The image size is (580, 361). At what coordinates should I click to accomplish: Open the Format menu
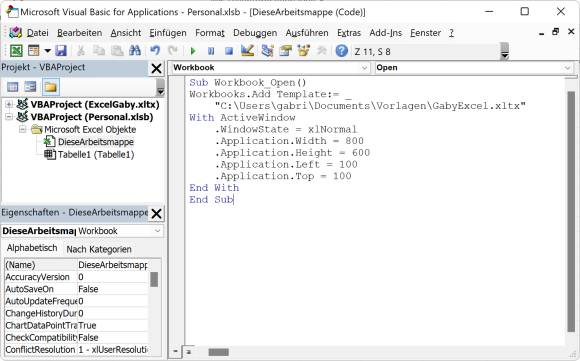click(x=210, y=33)
